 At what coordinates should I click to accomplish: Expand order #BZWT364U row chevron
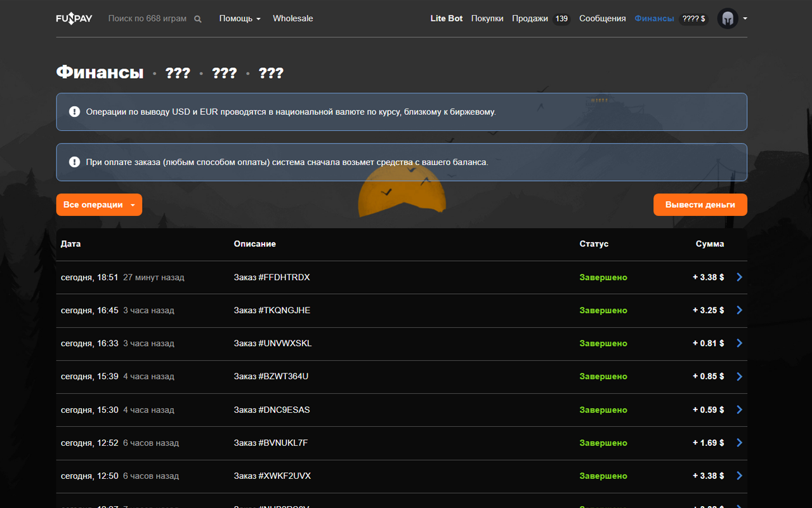pyautogui.click(x=739, y=377)
